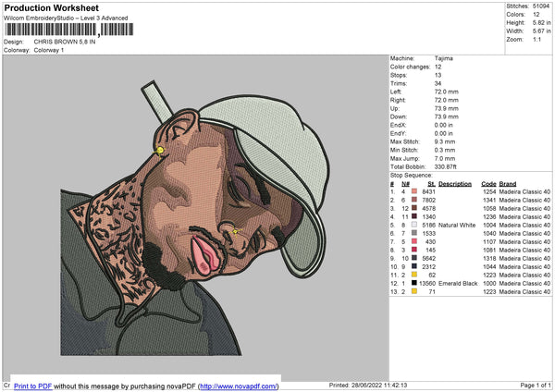Image resolution: width=555 pixels, height=392 pixels.
Task: Select the gray swatch beside 1533 stitches
Action: pyautogui.click(x=414, y=233)
